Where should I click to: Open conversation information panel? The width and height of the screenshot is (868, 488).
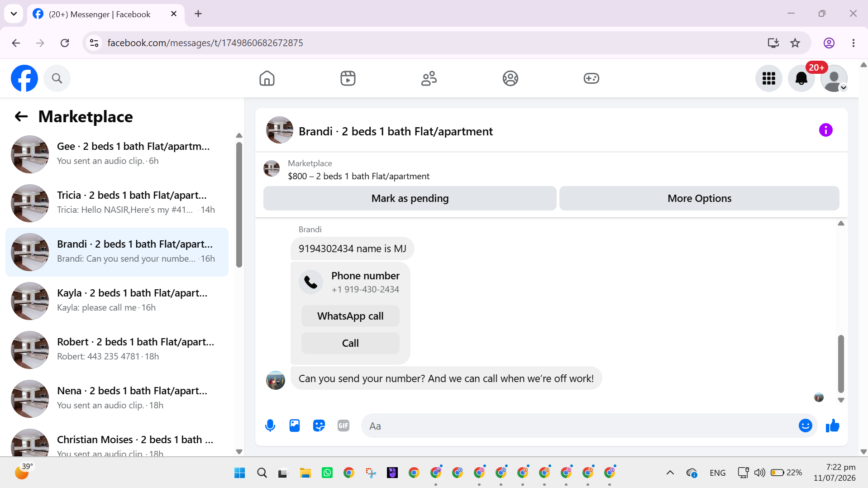click(826, 130)
